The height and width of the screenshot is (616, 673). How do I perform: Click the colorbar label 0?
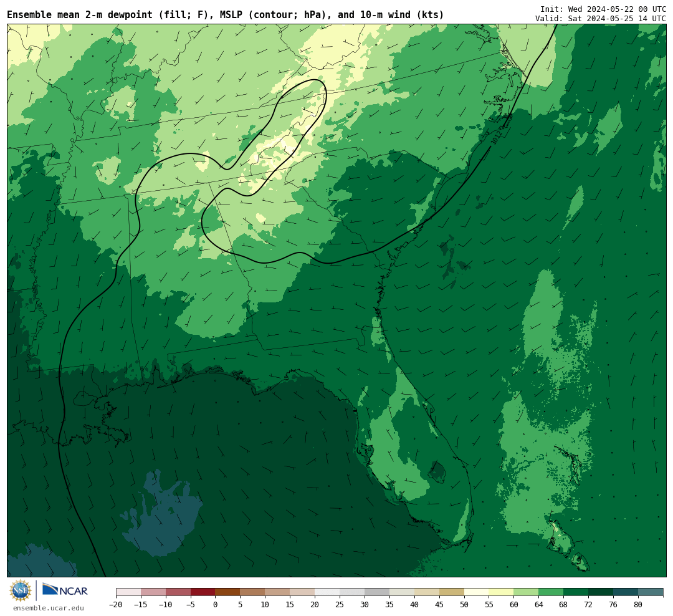(216, 605)
